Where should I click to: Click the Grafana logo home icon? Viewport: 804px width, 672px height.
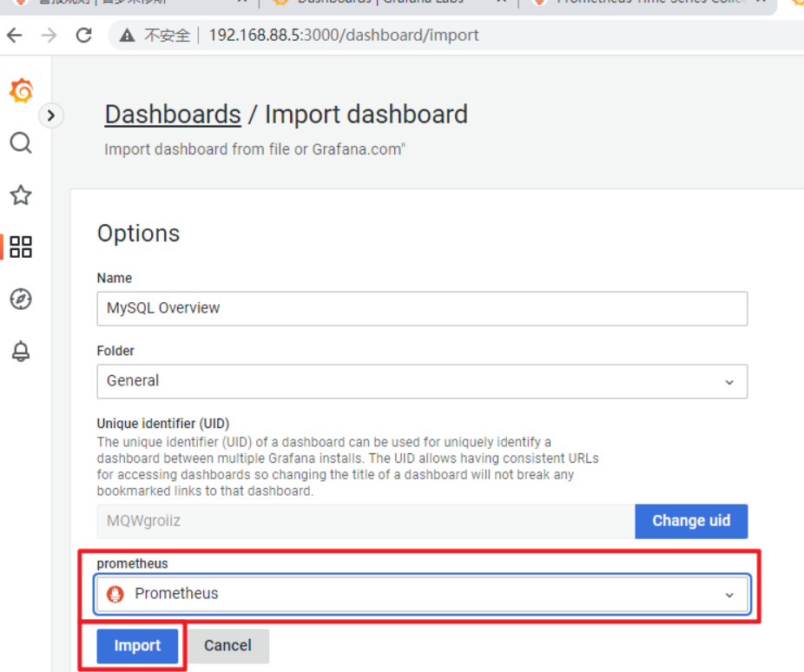pos(21,90)
